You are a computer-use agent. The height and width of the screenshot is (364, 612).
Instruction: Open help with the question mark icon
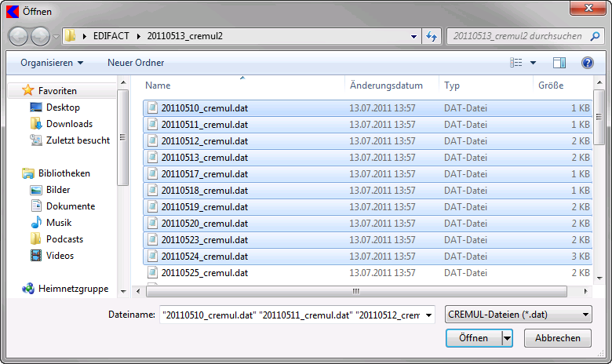[588, 63]
